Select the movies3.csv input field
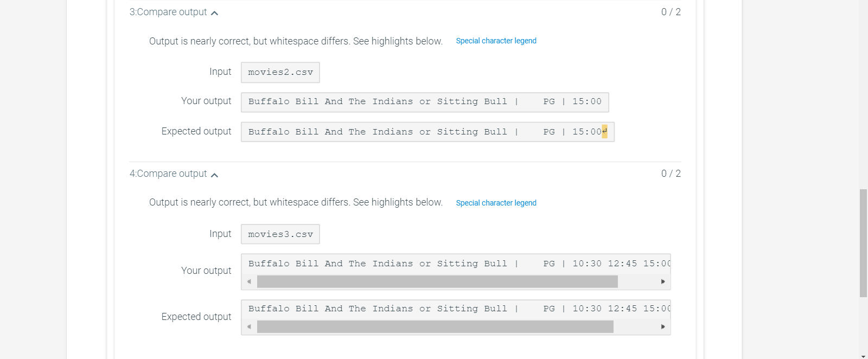Screen dimensions: 868x359 click(x=280, y=234)
